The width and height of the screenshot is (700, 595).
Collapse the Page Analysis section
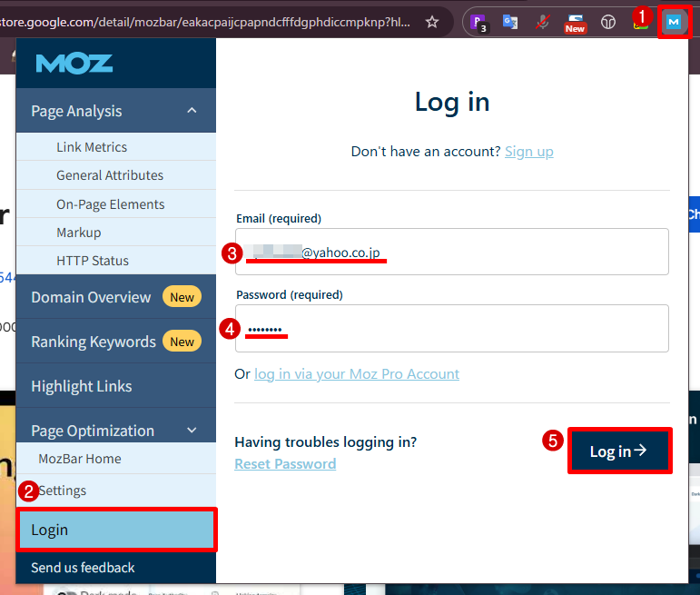coord(192,111)
